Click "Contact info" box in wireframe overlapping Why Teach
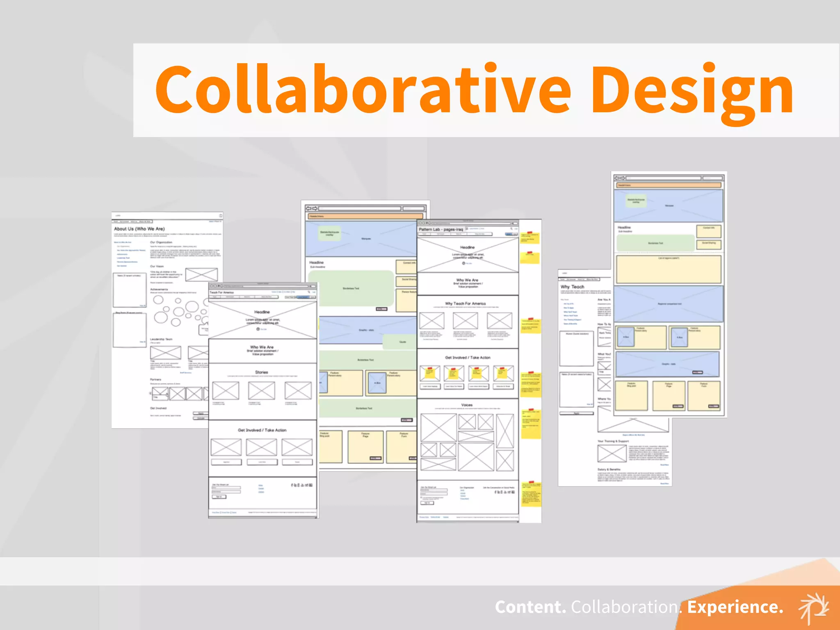Screen dimensions: 840x630 [709, 231]
